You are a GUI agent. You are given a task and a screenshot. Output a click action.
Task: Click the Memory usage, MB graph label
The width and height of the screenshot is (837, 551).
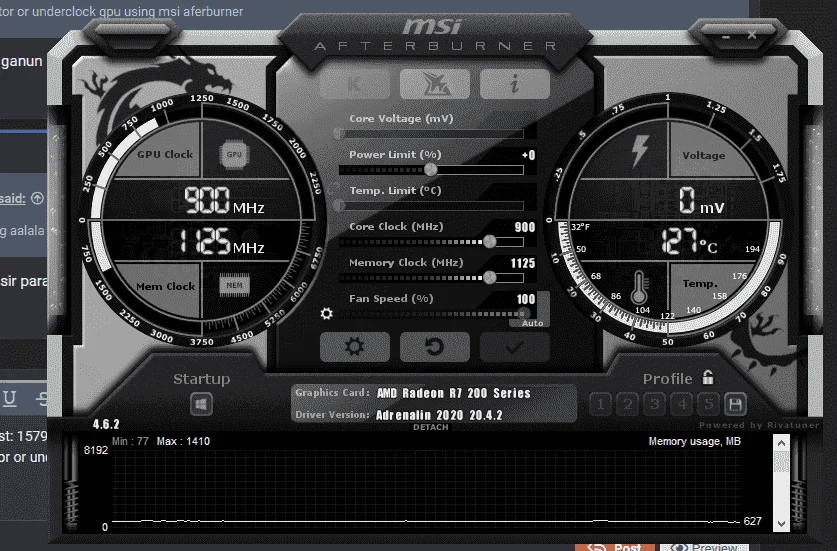click(x=694, y=441)
